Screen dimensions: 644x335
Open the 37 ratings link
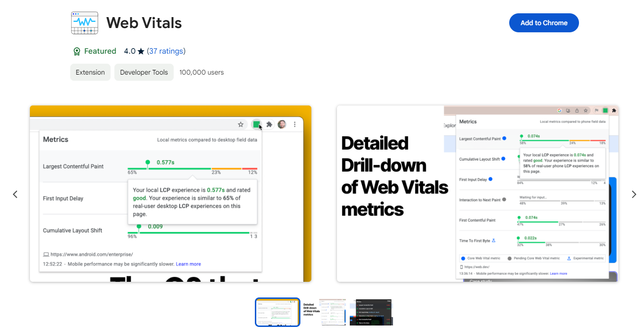pyautogui.click(x=166, y=51)
